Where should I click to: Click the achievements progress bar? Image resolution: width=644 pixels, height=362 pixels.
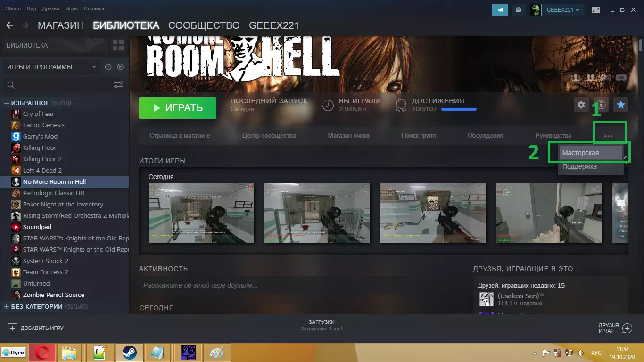click(458, 109)
